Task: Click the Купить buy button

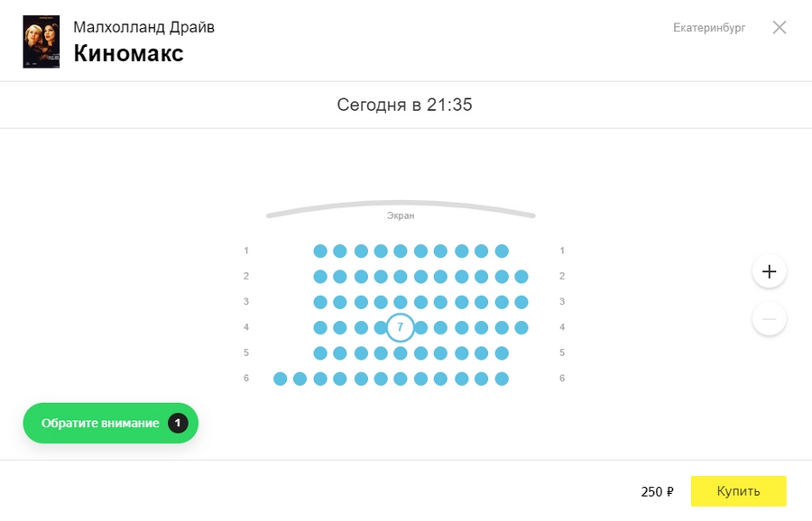Action: (x=738, y=491)
